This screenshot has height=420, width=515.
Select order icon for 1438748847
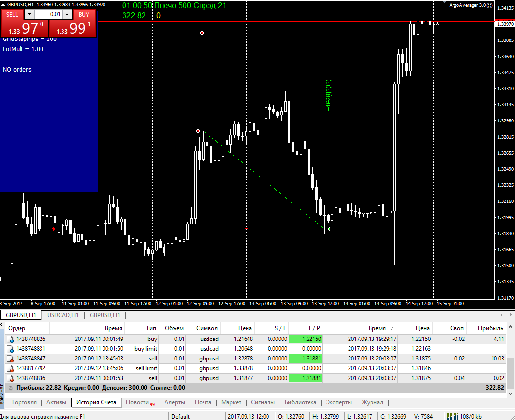(10, 359)
